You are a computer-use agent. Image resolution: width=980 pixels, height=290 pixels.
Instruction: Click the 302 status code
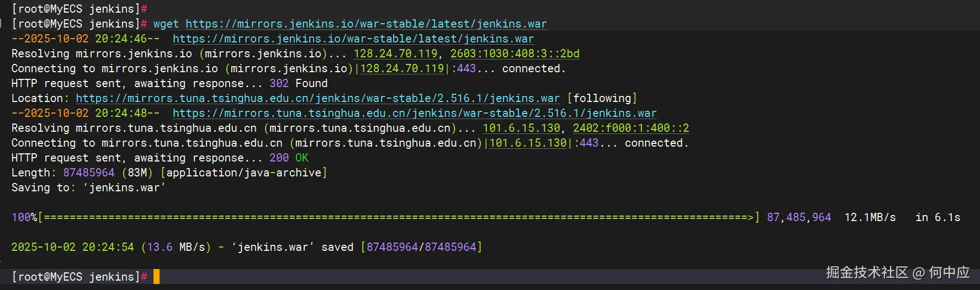[279, 83]
